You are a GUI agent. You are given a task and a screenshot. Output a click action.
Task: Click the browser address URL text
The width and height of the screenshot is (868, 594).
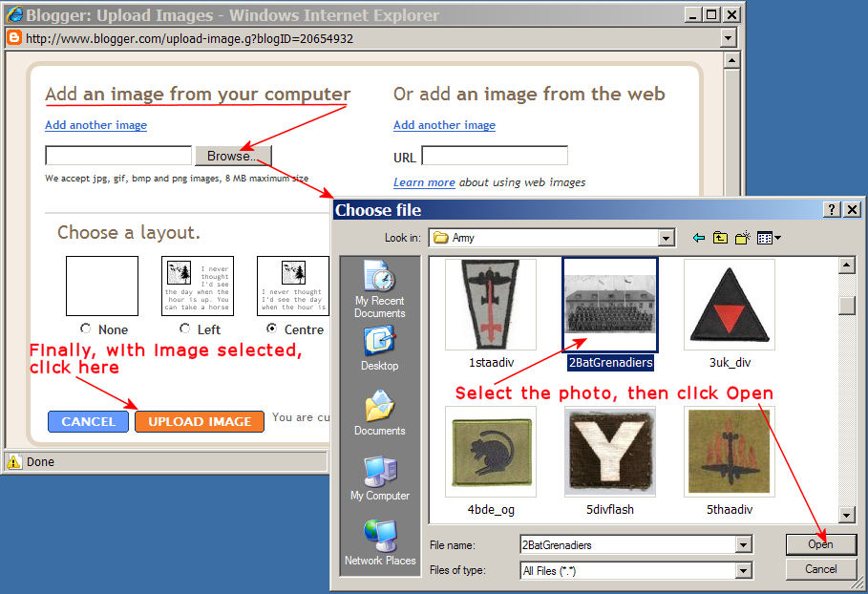(189, 39)
